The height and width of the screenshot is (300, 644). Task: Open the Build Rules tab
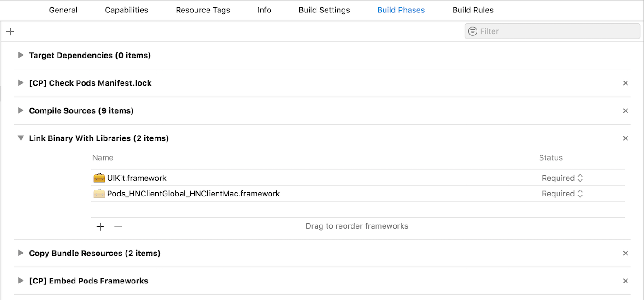473,10
